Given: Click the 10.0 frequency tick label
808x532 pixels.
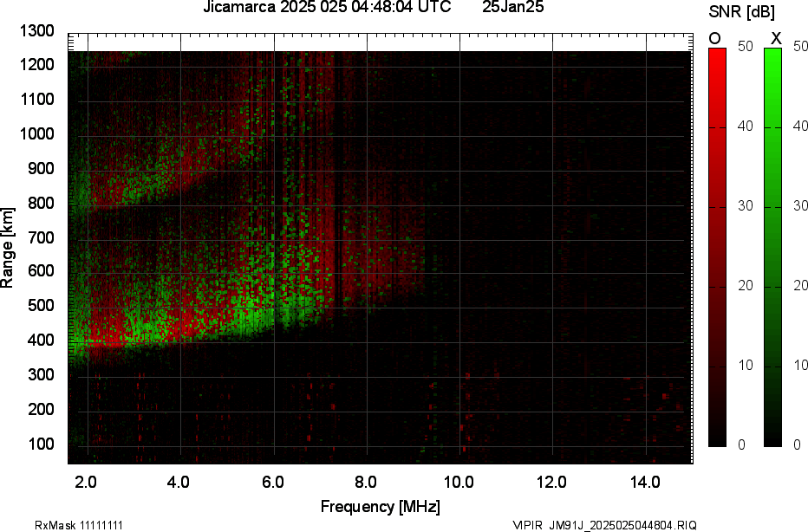Looking at the screenshot, I should pos(459,483).
